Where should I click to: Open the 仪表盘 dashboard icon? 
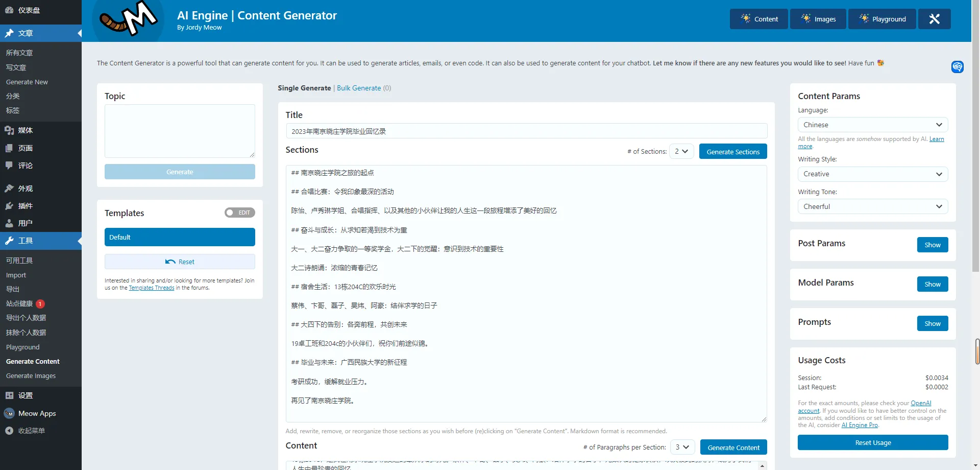pyautogui.click(x=9, y=10)
